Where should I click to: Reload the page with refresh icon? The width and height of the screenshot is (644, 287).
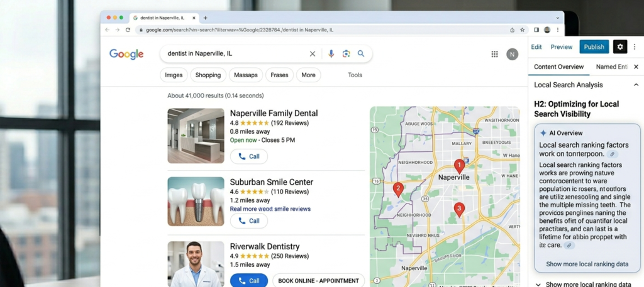click(x=128, y=30)
